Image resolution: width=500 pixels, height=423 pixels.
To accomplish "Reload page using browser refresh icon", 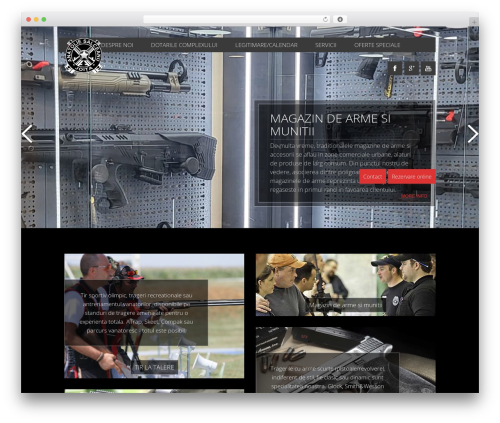I will [325, 19].
